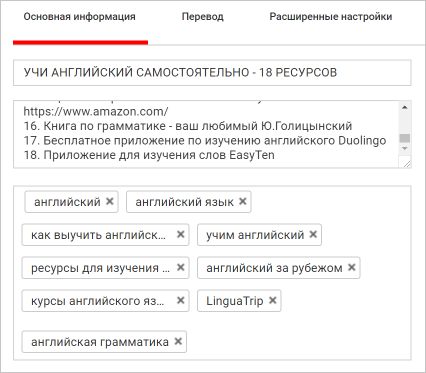Open the "Основная информация" tab
Viewport: 426px width, 373px height.
coord(79,17)
